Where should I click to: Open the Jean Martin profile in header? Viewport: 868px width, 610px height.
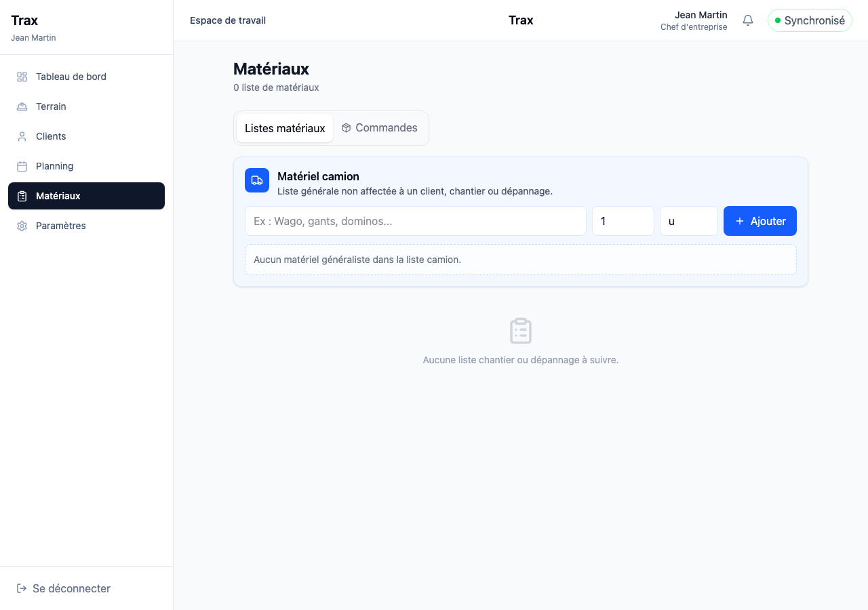point(694,20)
